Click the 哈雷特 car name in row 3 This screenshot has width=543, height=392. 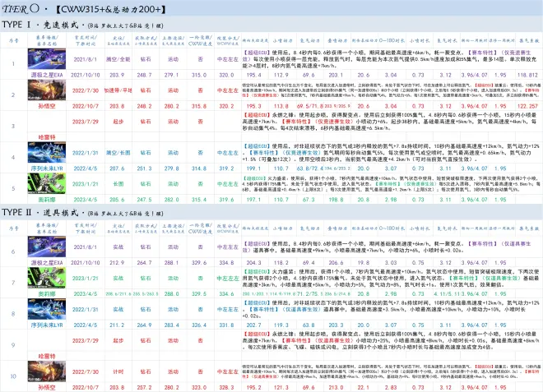(x=41, y=136)
